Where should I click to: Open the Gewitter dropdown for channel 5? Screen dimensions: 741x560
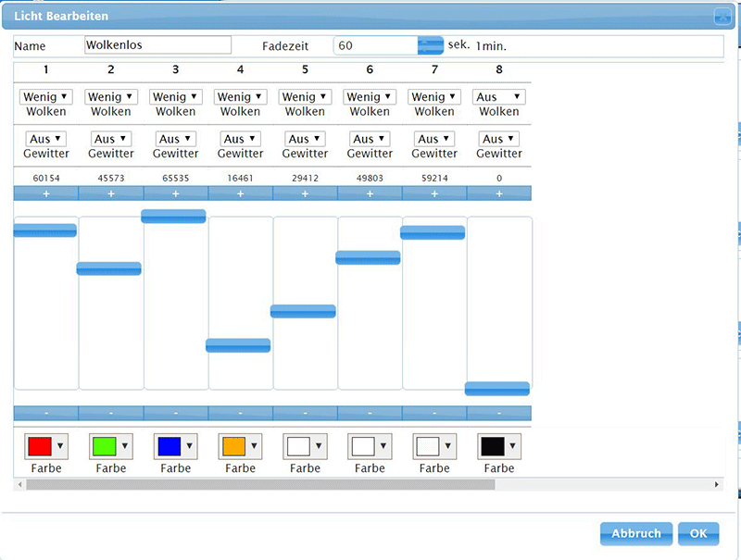(x=305, y=140)
